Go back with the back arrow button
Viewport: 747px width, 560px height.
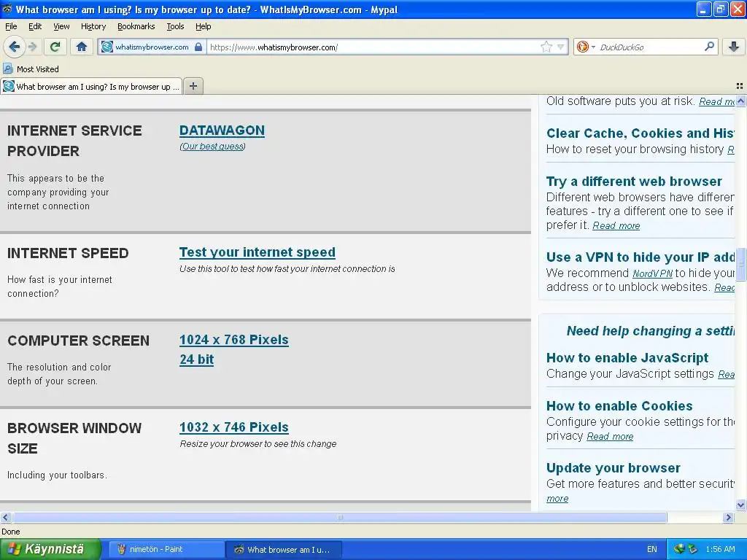[14, 47]
